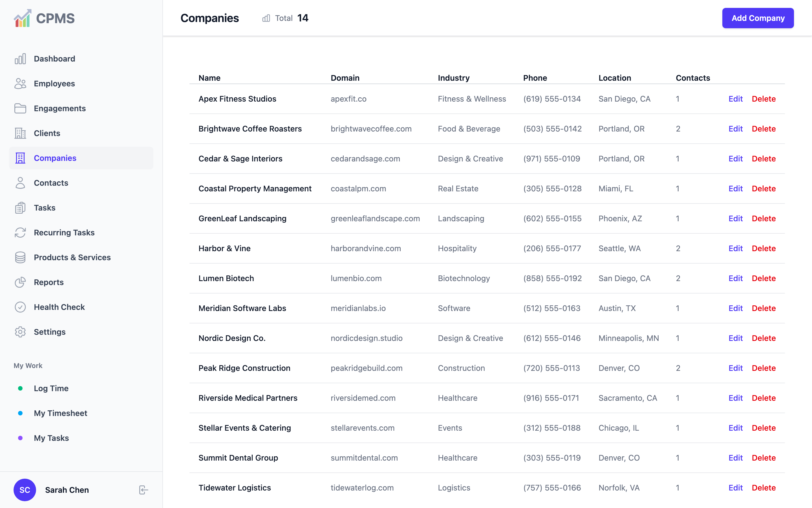Click the Hospitality industry cell
The width and height of the screenshot is (812, 508).
(457, 248)
